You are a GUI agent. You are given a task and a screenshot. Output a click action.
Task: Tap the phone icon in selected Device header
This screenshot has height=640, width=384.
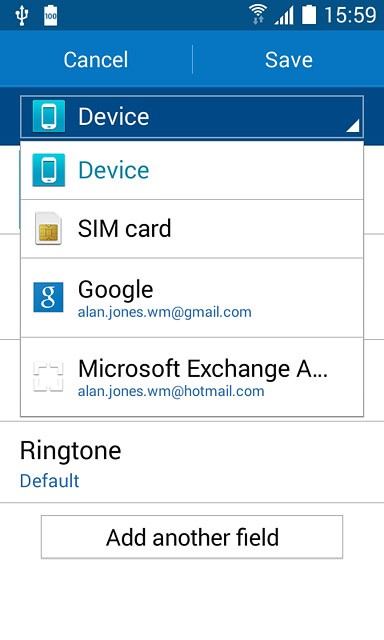pos(49,116)
